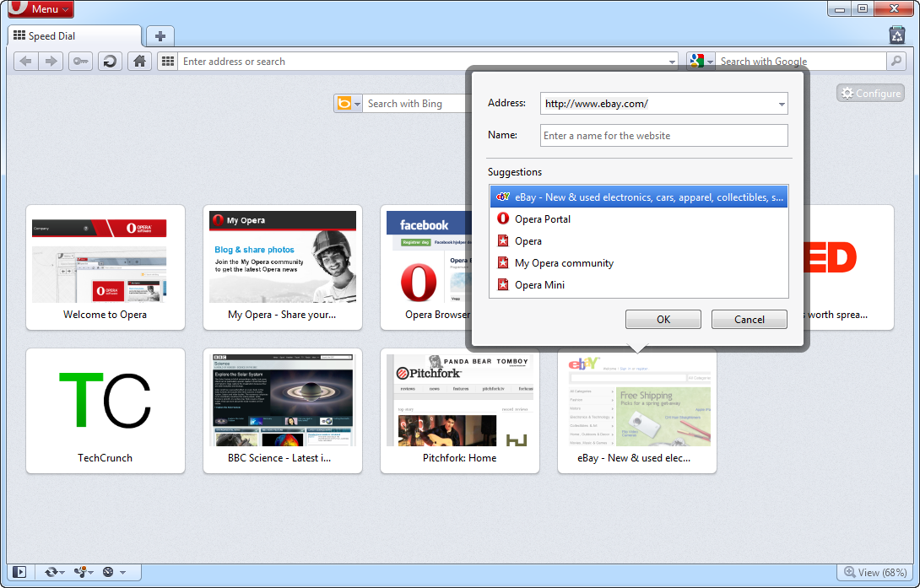Open the 'My Opera - Share your...' speed dial
Image resolution: width=920 pixels, height=588 pixels.
(x=282, y=267)
